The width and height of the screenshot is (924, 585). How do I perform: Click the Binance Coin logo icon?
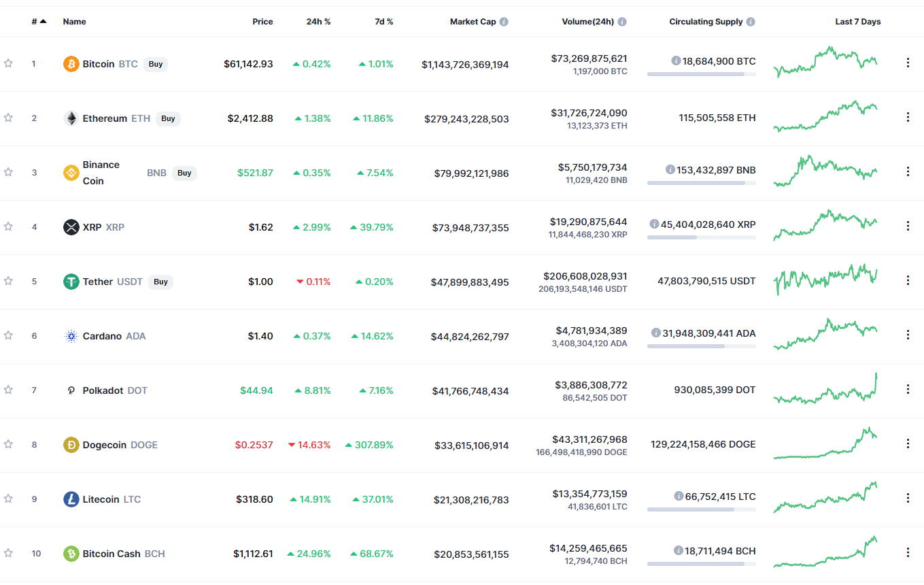71,173
